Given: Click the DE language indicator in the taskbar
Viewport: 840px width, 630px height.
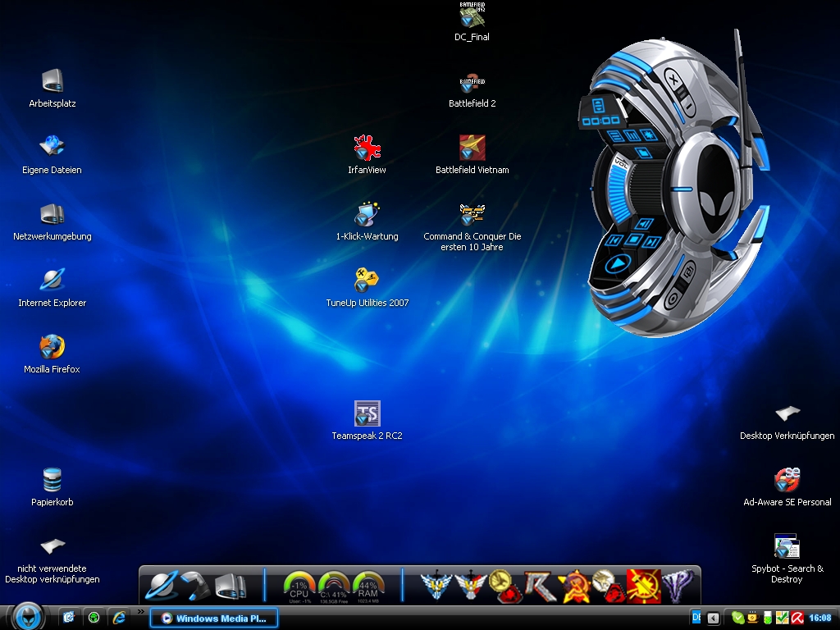Looking at the screenshot, I should click(696, 618).
